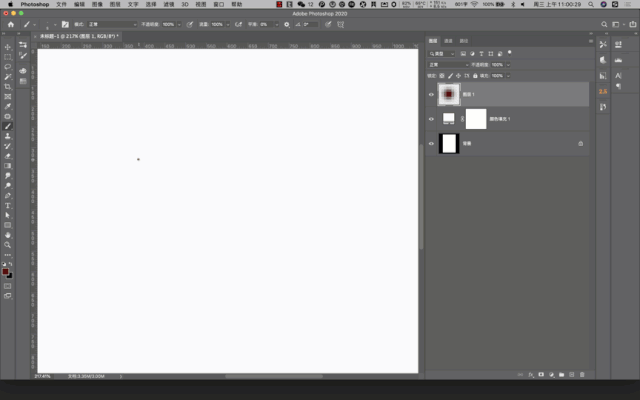The height and width of the screenshot is (400, 640).
Task: Select the Zoom tool in toolbar
Action: (x=7, y=245)
